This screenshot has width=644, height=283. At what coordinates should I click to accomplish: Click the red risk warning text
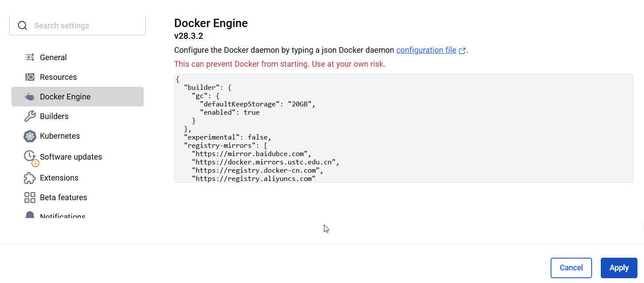(x=279, y=64)
